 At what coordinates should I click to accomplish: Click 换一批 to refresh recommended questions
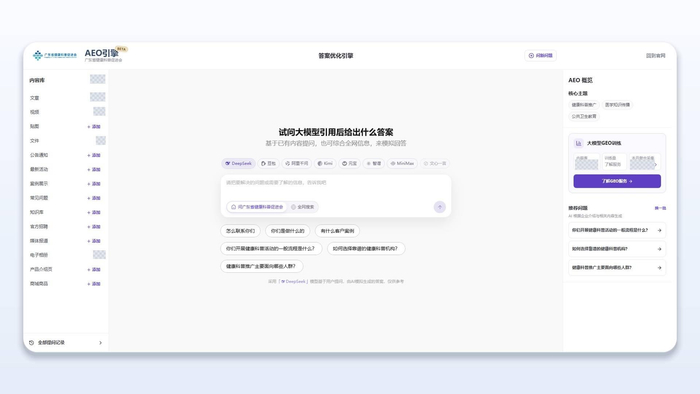(x=660, y=208)
